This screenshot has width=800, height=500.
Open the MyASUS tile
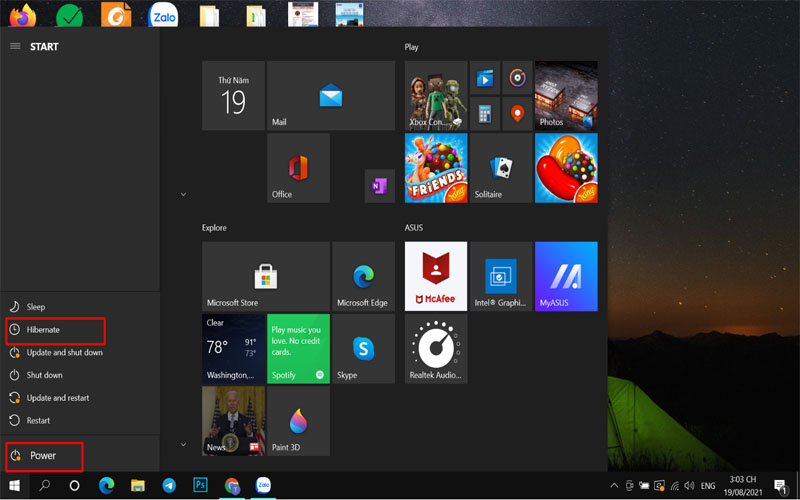pyautogui.click(x=566, y=276)
